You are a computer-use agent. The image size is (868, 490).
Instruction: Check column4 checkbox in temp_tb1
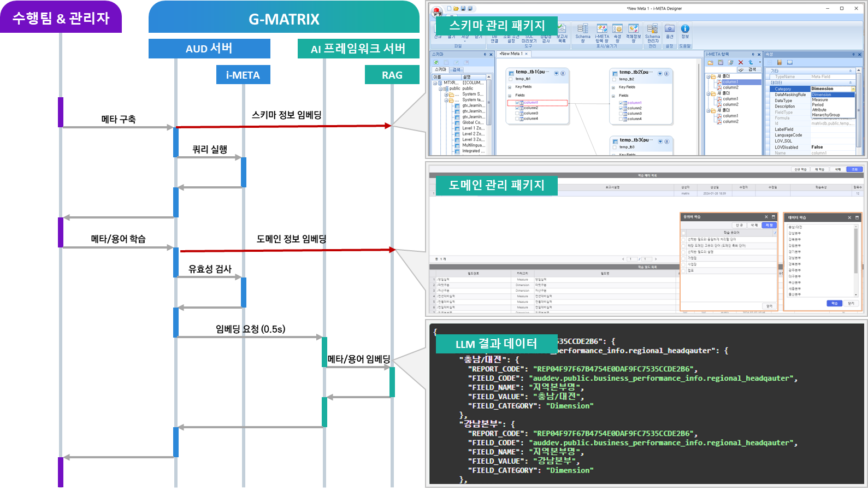point(517,119)
